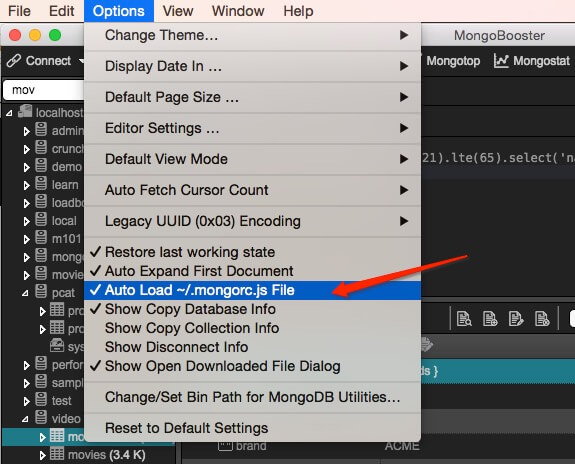This screenshot has height=464, width=575.
Task: Open the Window menu
Action: click(238, 11)
